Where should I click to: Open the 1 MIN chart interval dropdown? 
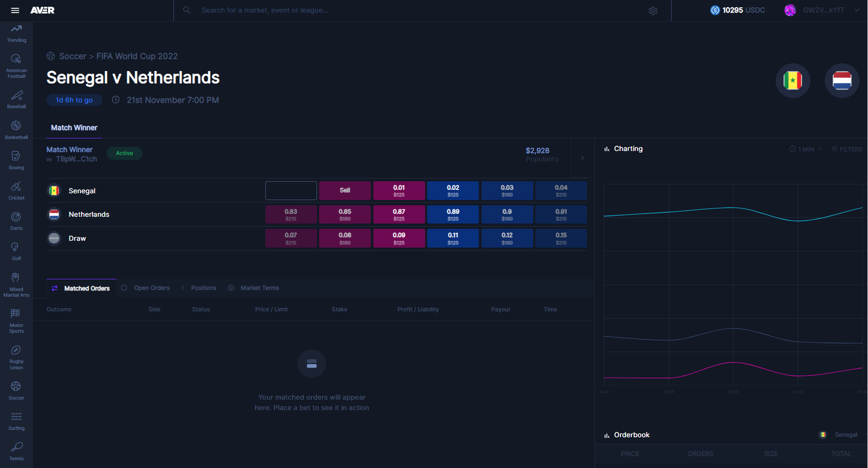point(806,149)
